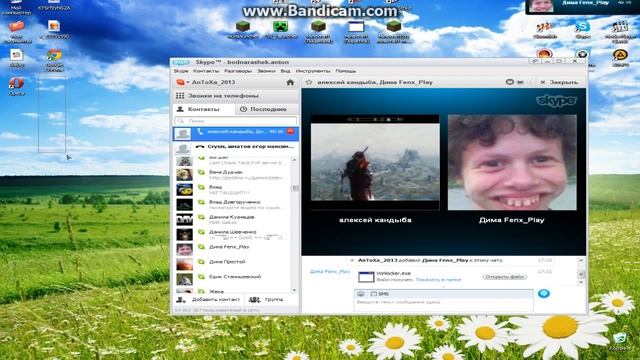Switch to the Контакты tab
This screenshot has width=640, height=360.
[204, 109]
